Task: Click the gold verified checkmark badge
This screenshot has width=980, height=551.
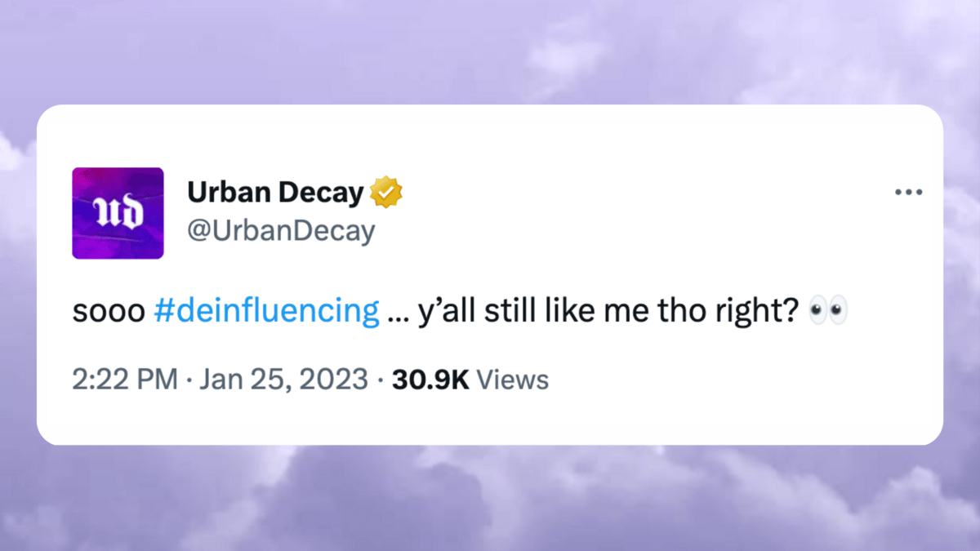Action: [x=386, y=193]
